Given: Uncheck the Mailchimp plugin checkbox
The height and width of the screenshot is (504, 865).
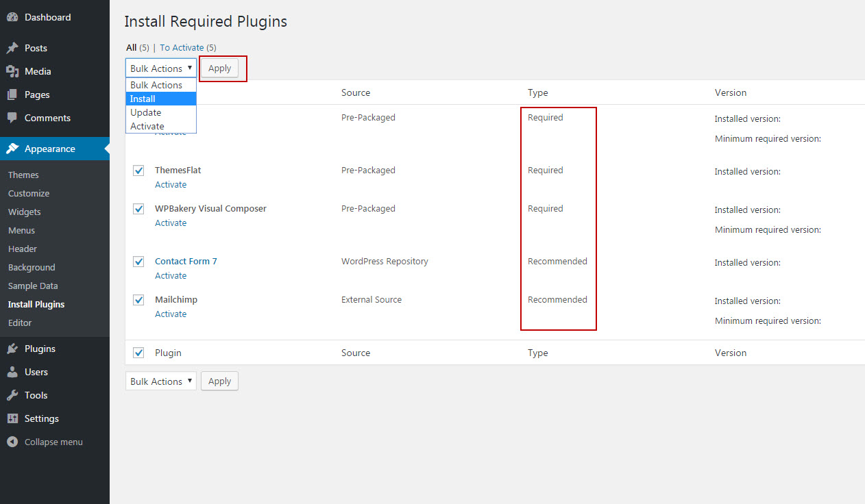Looking at the screenshot, I should point(138,300).
